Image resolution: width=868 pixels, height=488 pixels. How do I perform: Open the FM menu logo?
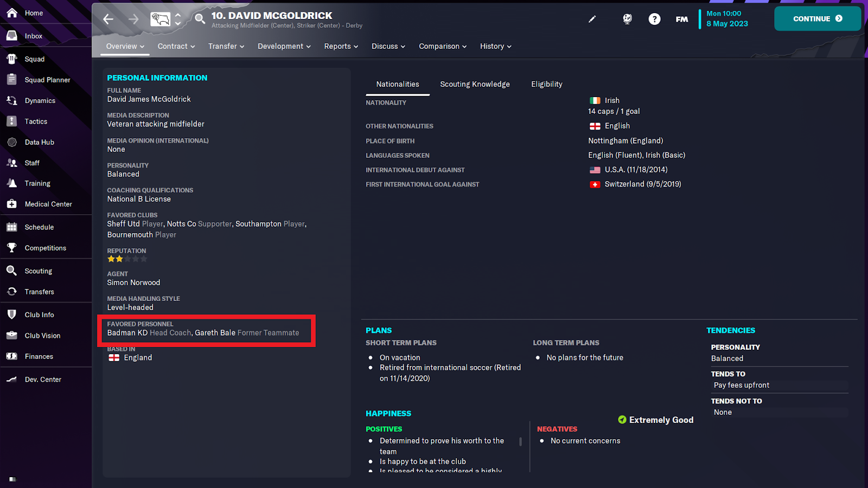(682, 20)
